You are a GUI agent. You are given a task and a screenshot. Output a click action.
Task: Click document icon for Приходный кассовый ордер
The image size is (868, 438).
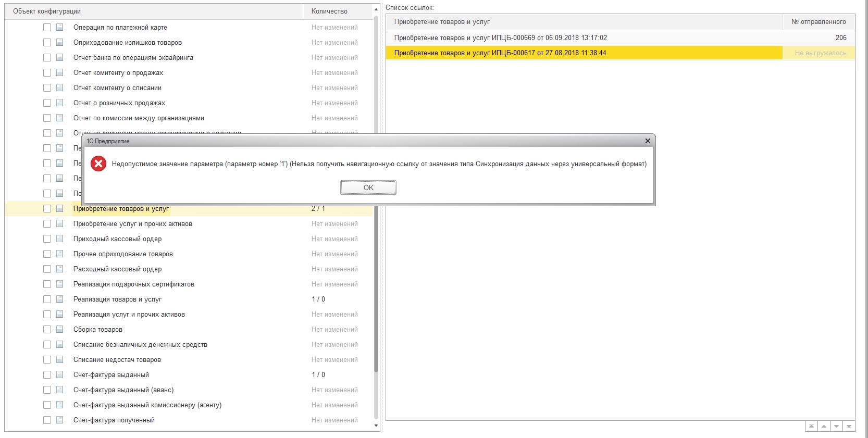point(60,239)
